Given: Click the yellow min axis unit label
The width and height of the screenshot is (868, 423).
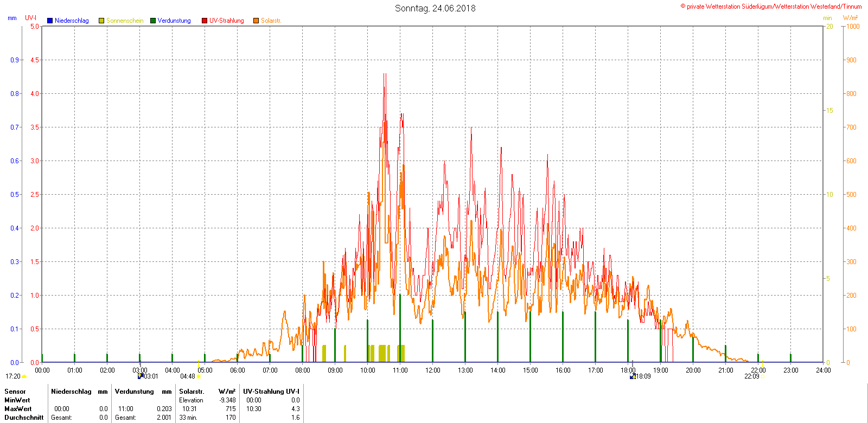Looking at the screenshot, I should pos(827,18).
